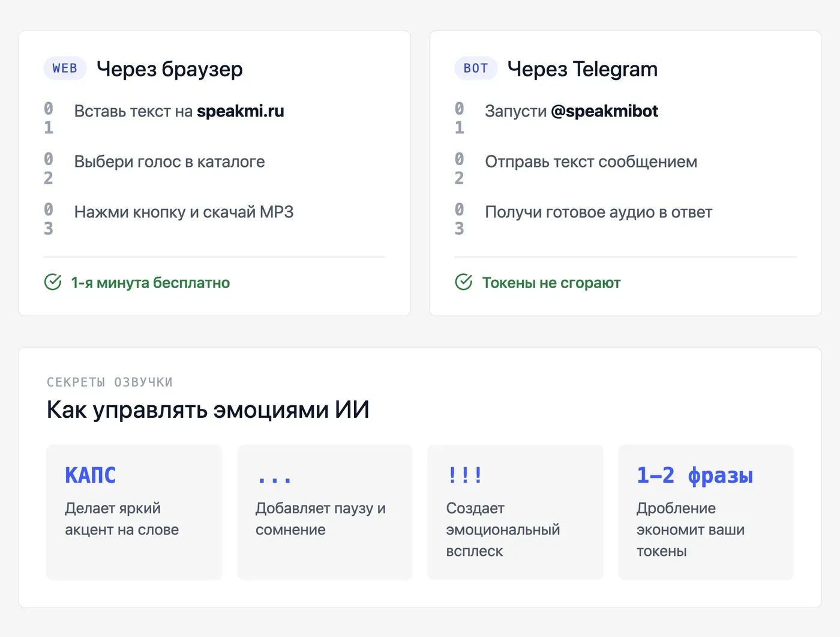
Task: Select the "Через браузер" heading
Action: point(170,69)
